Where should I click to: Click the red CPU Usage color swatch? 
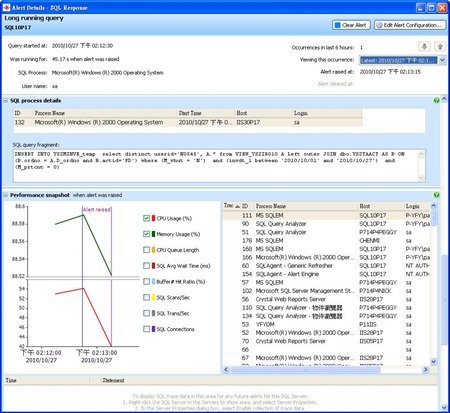(x=153, y=218)
